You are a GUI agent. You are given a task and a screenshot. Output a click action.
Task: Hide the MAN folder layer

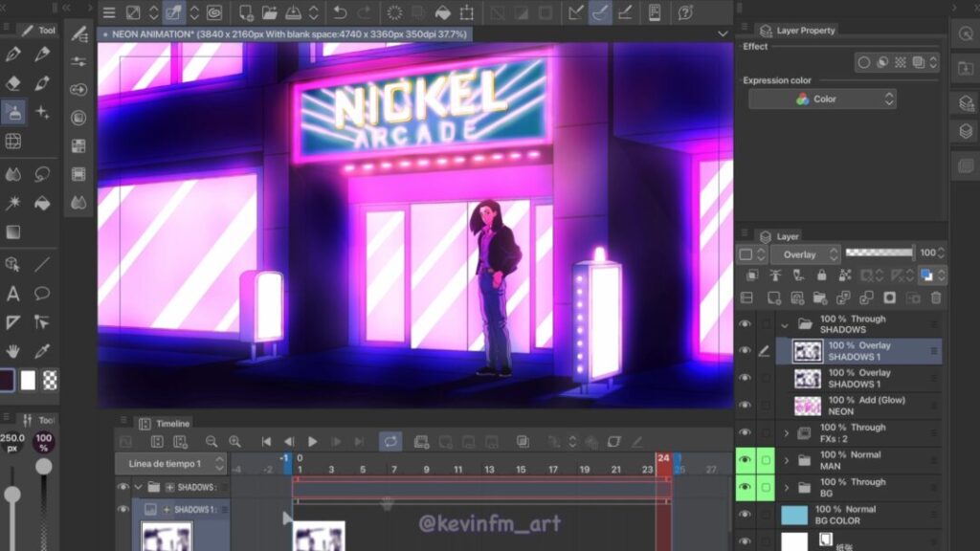point(746,460)
